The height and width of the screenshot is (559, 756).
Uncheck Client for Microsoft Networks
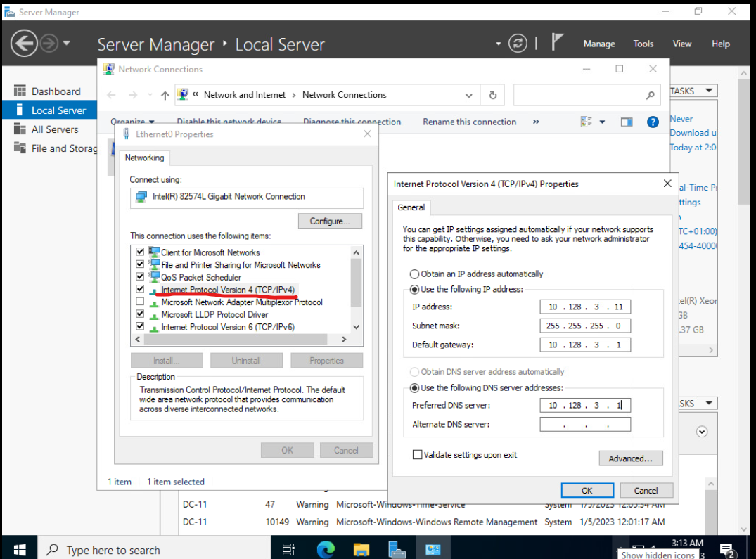click(x=140, y=252)
